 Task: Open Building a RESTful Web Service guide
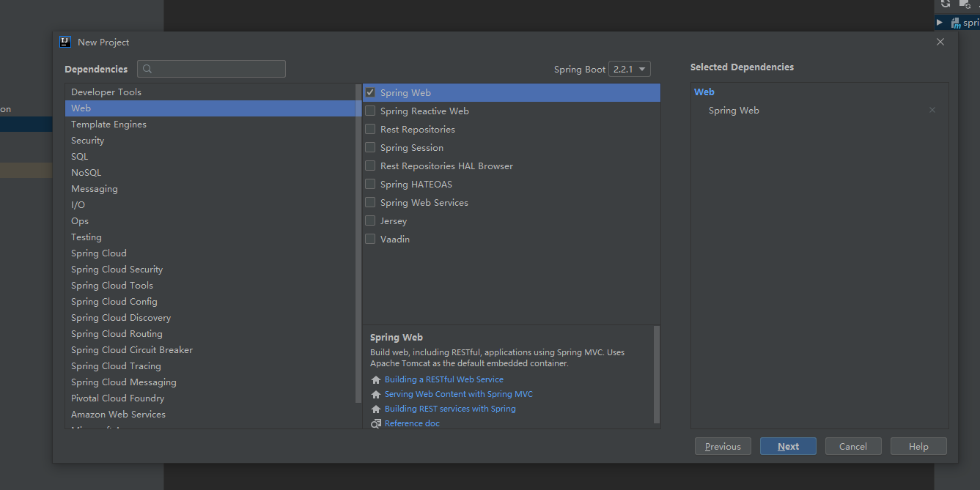[x=444, y=379]
